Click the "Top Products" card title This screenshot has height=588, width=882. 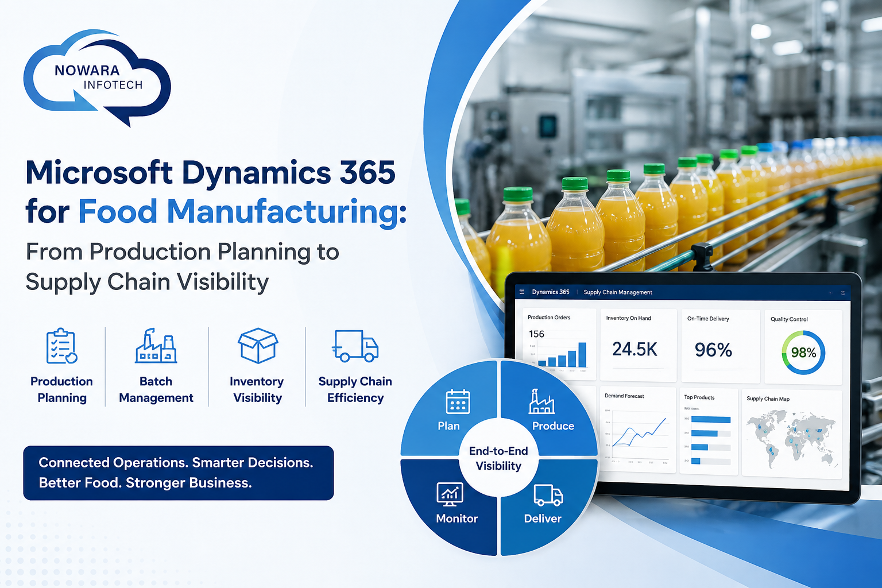coord(699,397)
